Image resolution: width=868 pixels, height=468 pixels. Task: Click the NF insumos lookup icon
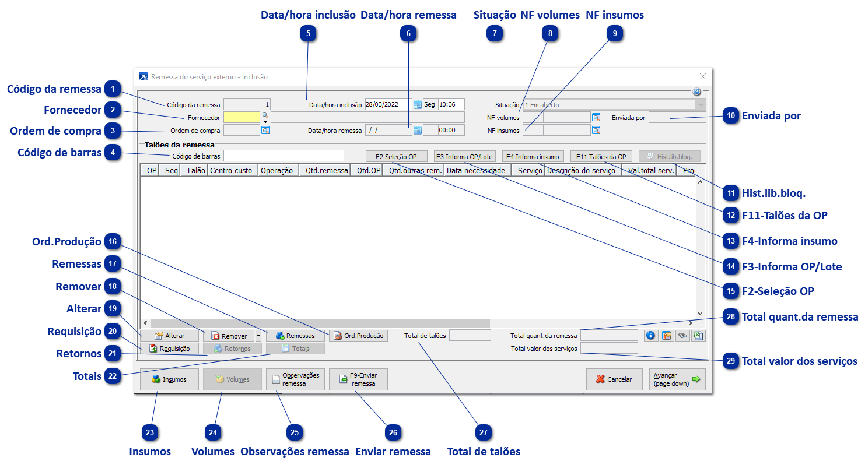pyautogui.click(x=596, y=131)
